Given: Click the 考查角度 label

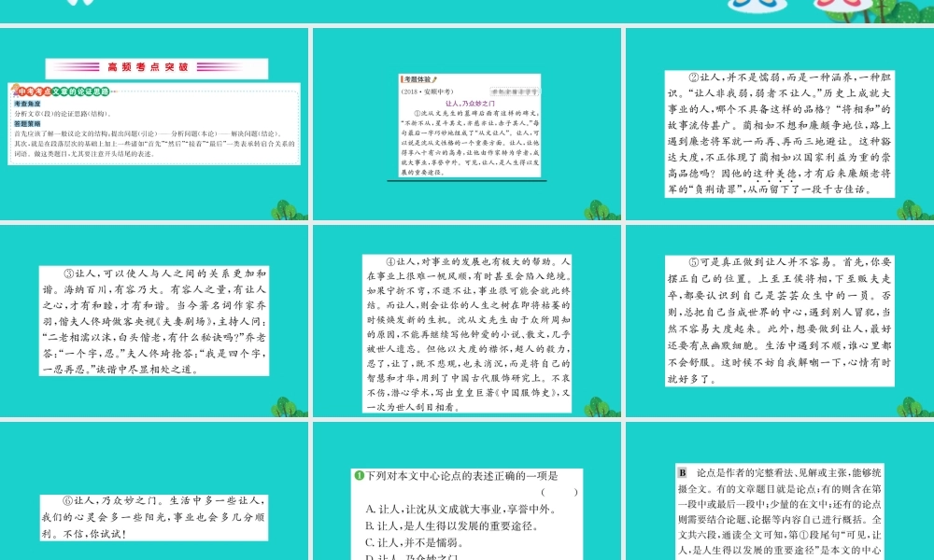Looking at the screenshot, I should (x=27, y=104).
